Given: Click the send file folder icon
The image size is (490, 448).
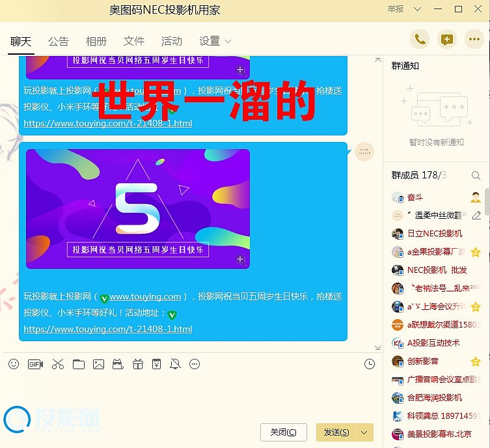Looking at the screenshot, I should [x=79, y=364].
